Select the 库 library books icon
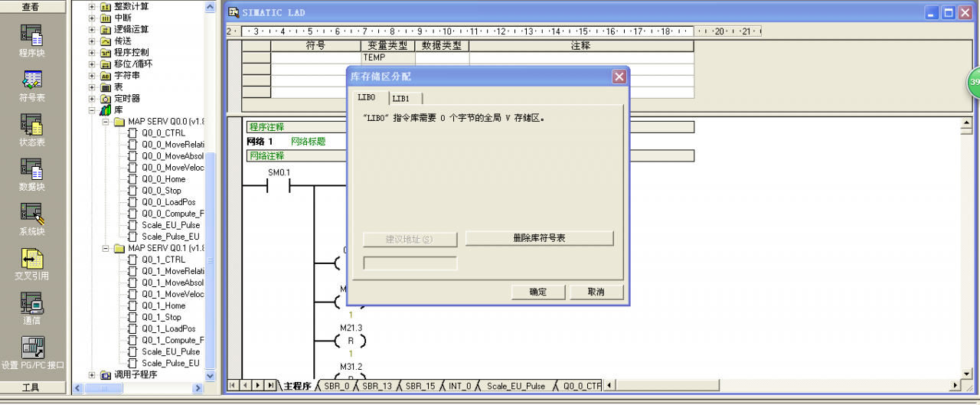 [x=106, y=110]
